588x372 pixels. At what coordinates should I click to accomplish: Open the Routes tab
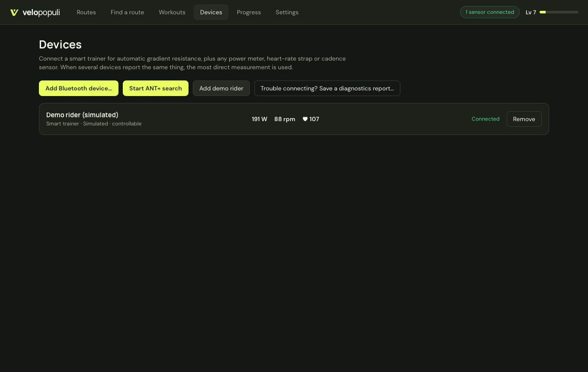click(86, 12)
